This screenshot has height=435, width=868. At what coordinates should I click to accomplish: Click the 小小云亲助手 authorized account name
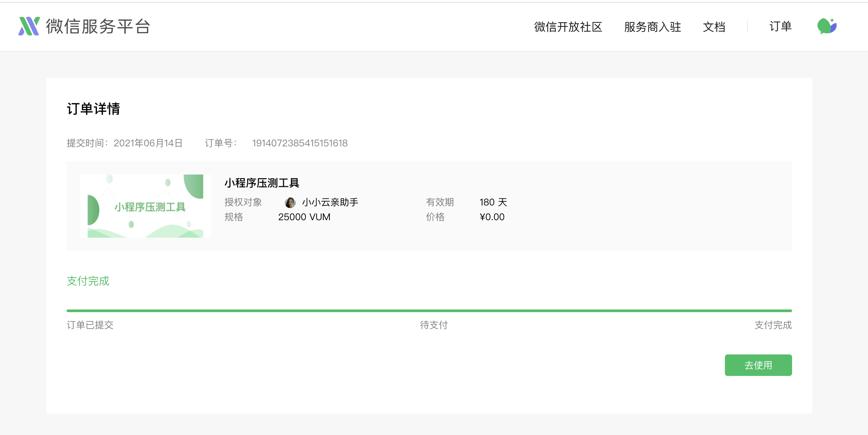[330, 202]
